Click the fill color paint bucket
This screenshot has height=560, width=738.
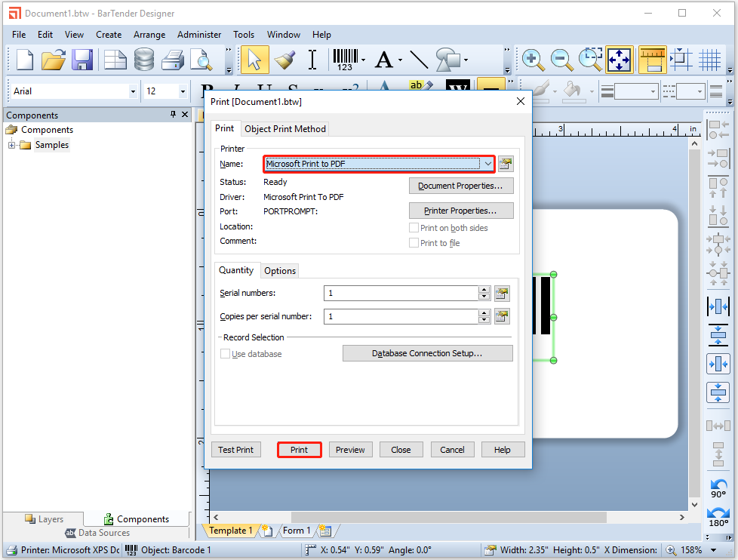click(x=573, y=91)
